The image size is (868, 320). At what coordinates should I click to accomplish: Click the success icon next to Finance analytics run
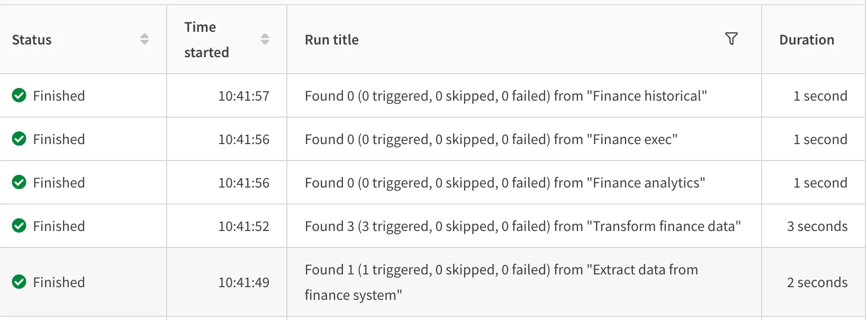(x=19, y=182)
